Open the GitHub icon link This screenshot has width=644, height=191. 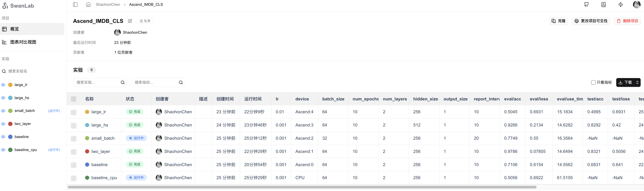pyautogui.click(x=586, y=5)
